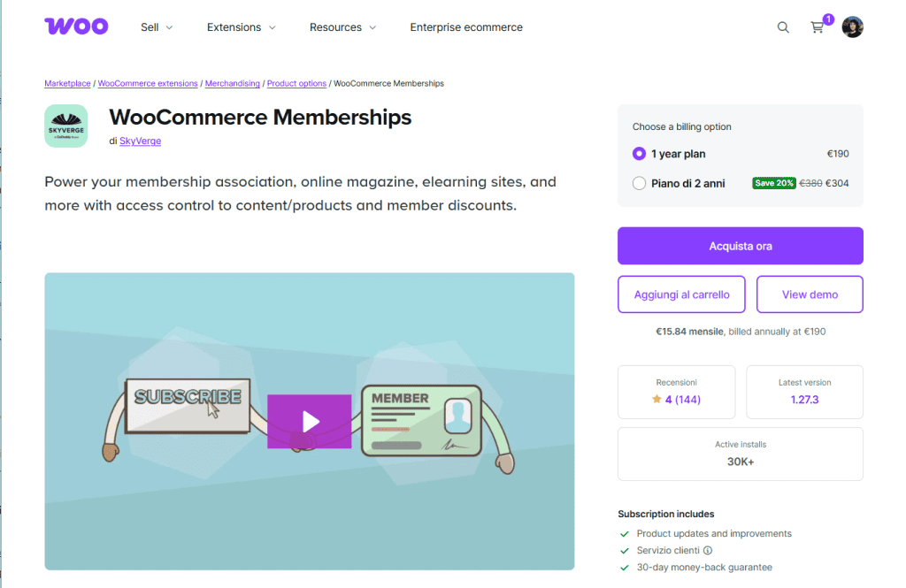Play the product demo video

coord(309,422)
